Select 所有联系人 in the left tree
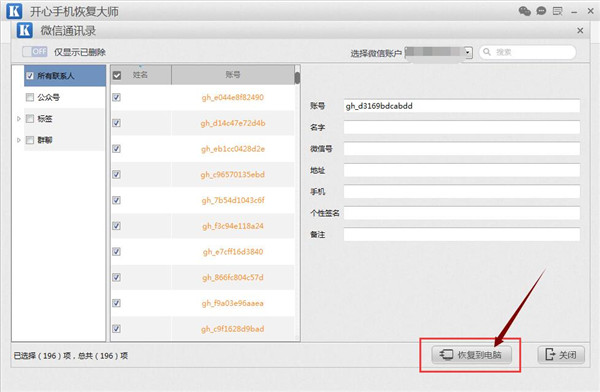The width and height of the screenshot is (600, 392). pos(56,76)
